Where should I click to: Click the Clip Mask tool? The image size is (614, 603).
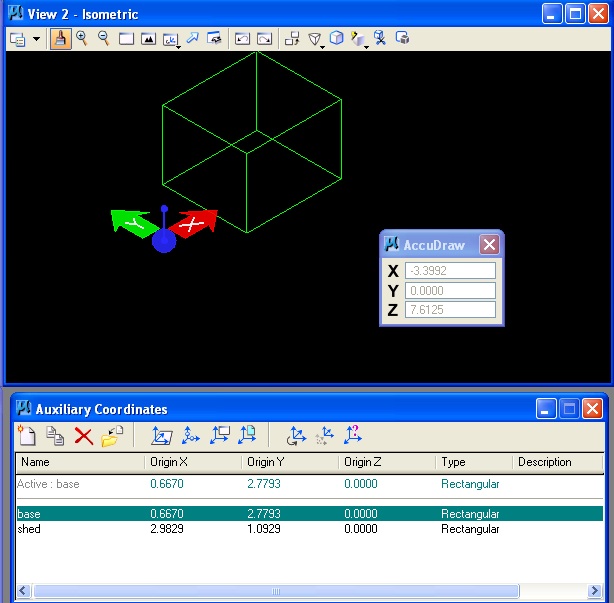pos(402,38)
